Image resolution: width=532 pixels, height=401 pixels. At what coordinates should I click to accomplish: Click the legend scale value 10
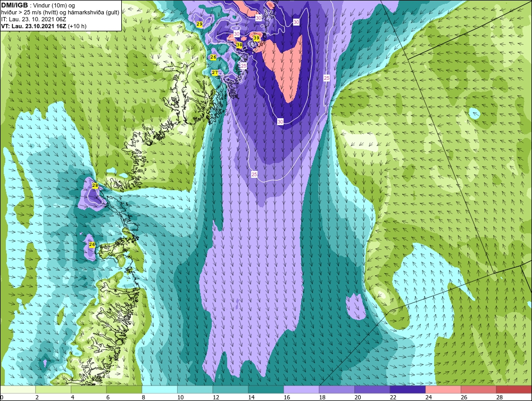coord(180,397)
